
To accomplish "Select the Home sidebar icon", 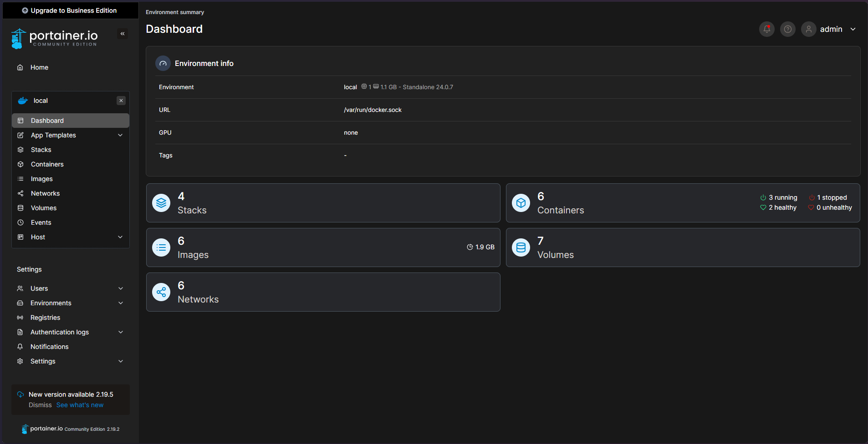I will (20, 67).
